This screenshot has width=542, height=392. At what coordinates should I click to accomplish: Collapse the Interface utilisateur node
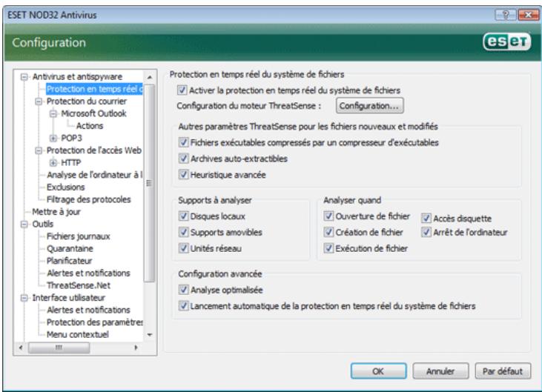[x=24, y=298]
